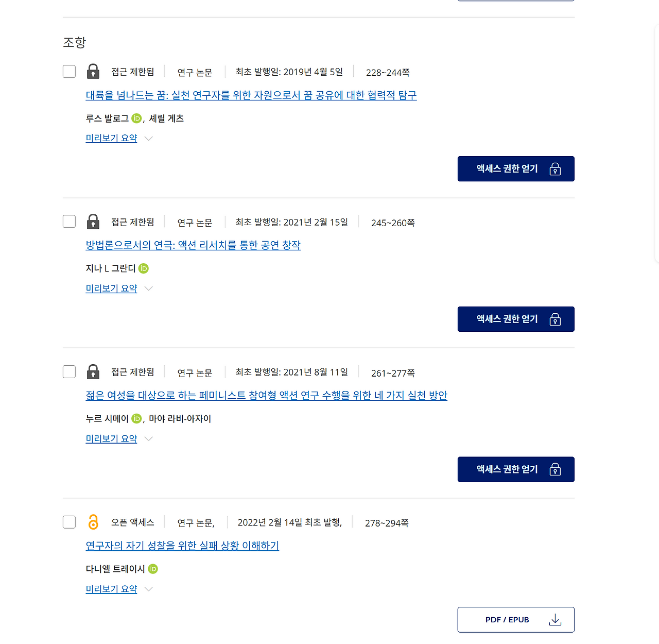
Task: Click download icon in PDF / EPUB button
Action: pyautogui.click(x=555, y=620)
